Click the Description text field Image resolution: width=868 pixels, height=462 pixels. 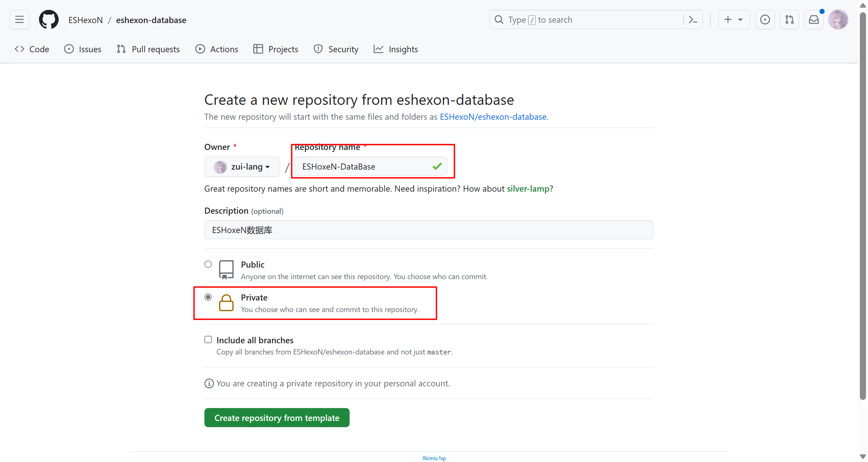click(429, 230)
